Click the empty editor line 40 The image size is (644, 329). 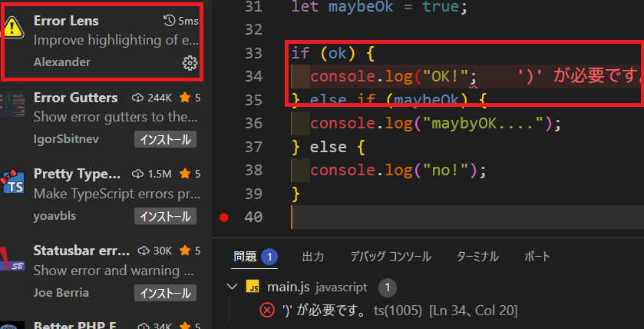click(x=467, y=217)
